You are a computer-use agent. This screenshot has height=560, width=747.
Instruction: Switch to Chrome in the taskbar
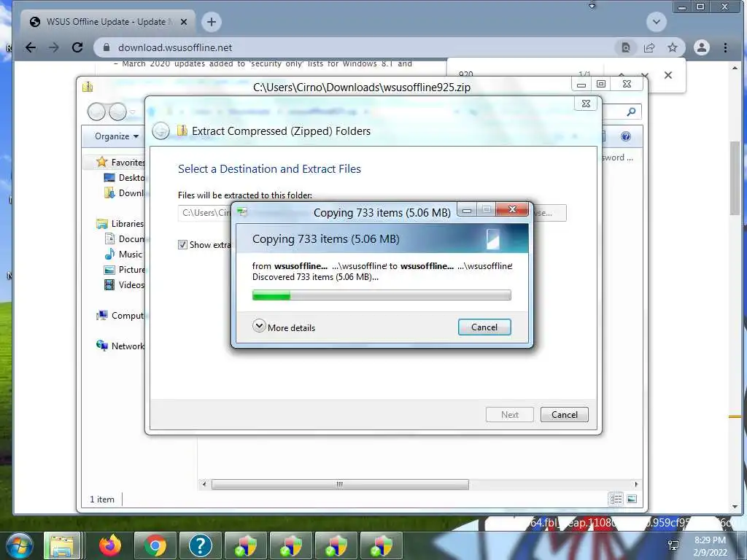tap(155, 545)
